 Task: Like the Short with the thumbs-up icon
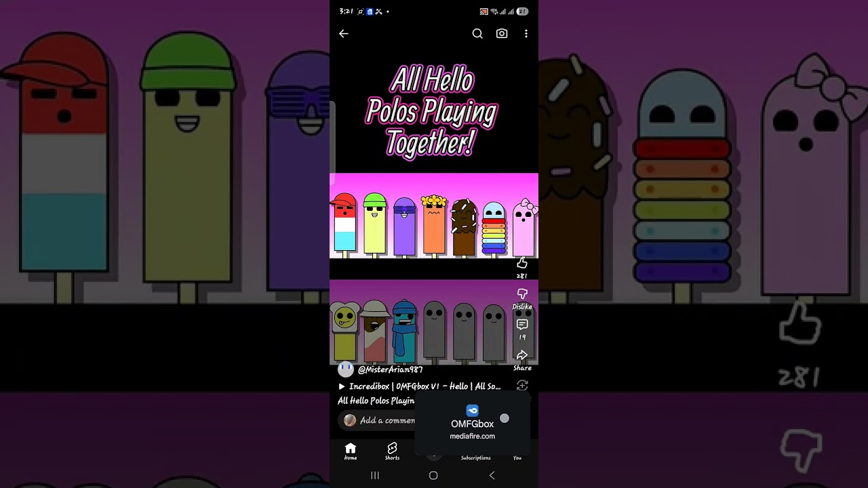[x=522, y=264]
